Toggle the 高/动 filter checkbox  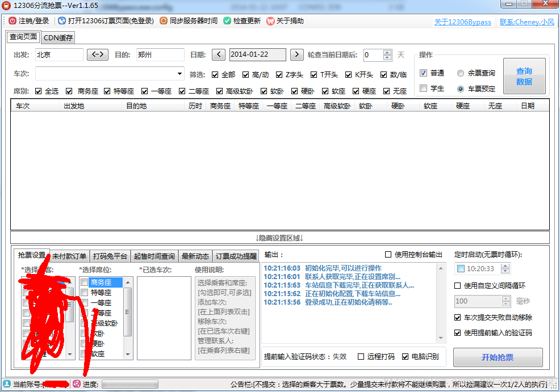pos(246,74)
